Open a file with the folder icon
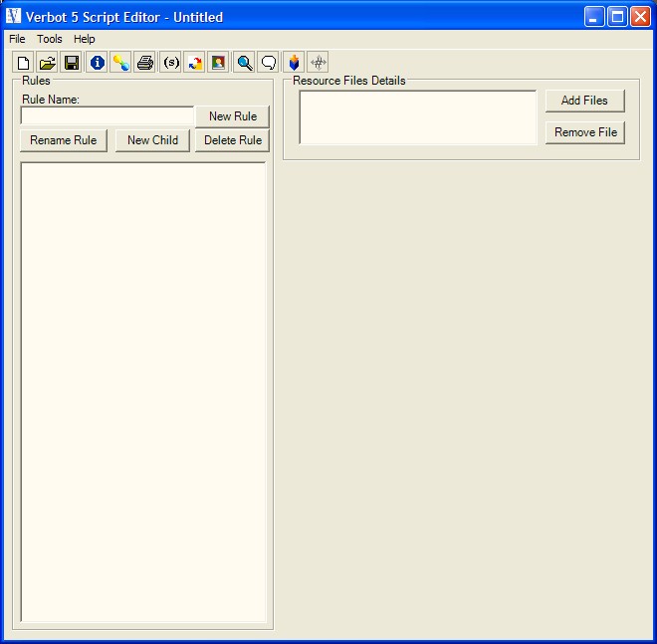Image resolution: width=657 pixels, height=644 pixels. (x=47, y=63)
